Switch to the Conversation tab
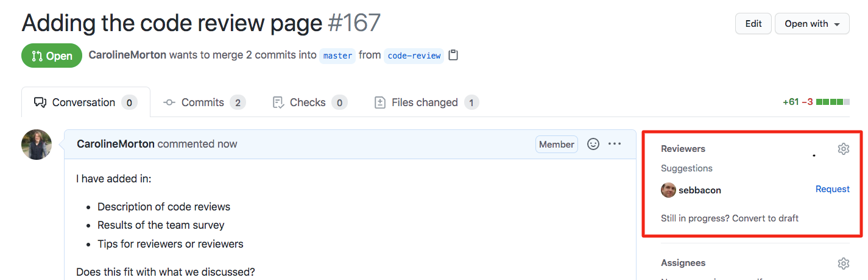 [x=85, y=102]
